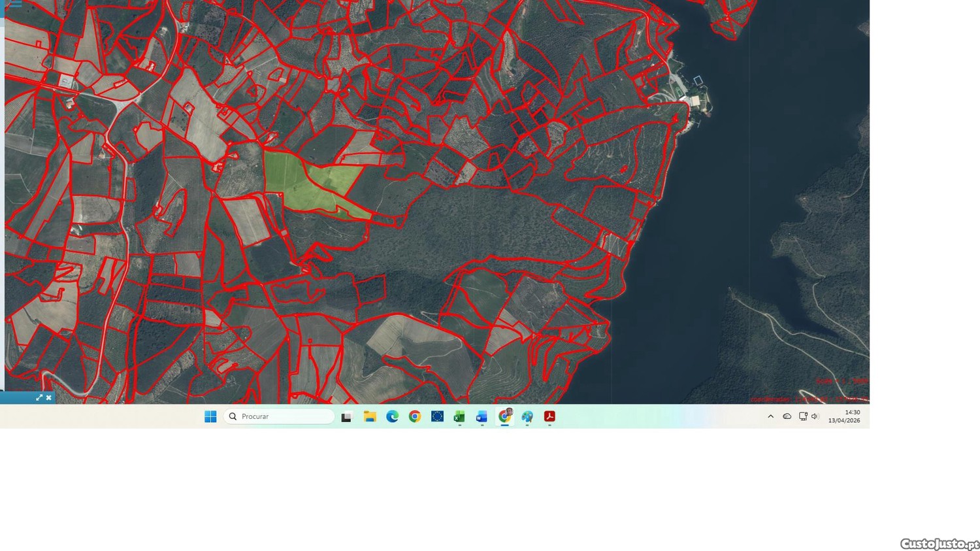Switch to the active Chrome profile window
The width and height of the screenshot is (980, 551).
point(504,416)
